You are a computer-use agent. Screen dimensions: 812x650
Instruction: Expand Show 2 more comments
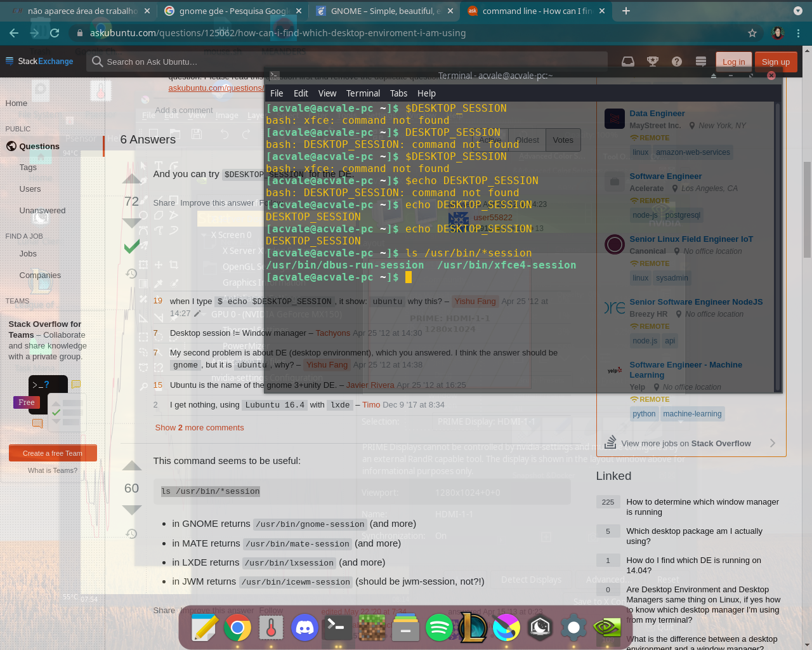point(199,428)
